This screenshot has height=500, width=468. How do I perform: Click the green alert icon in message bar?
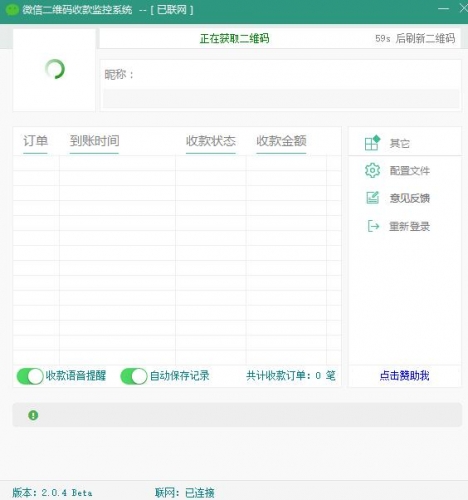[33, 415]
